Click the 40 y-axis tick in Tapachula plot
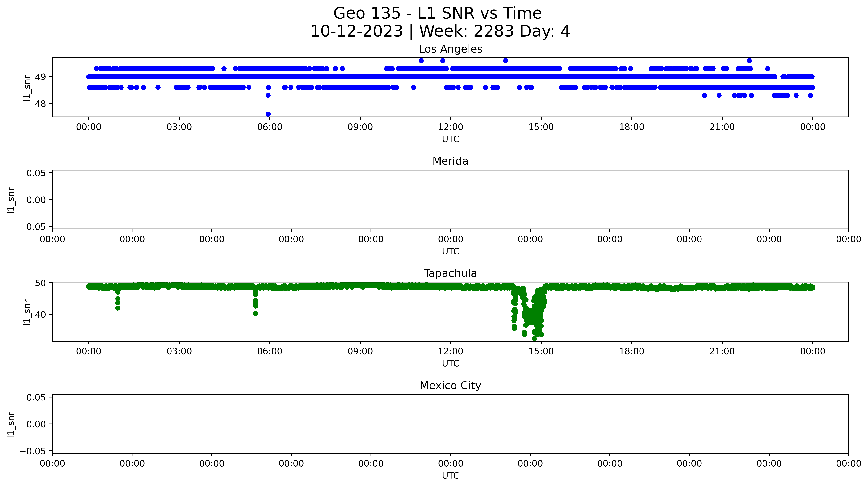 click(x=41, y=314)
